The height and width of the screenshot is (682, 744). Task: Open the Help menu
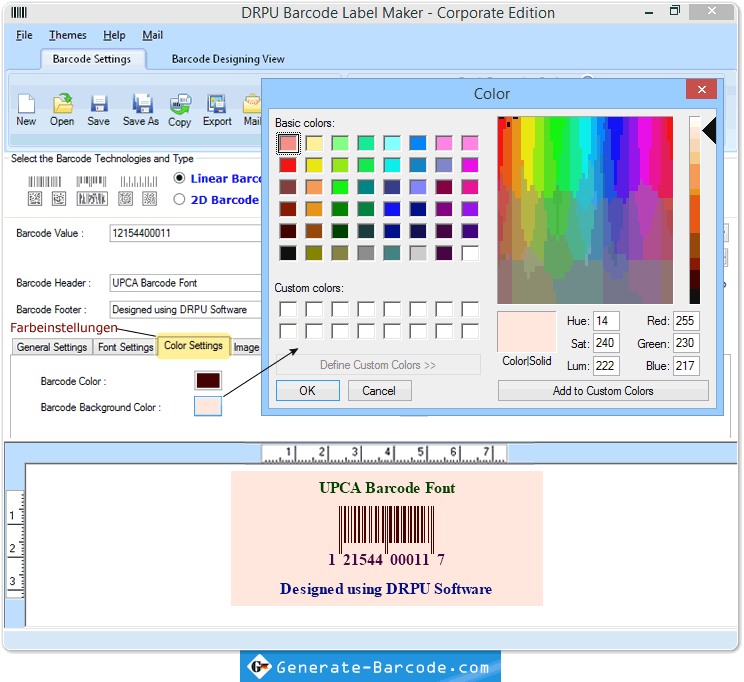(114, 35)
